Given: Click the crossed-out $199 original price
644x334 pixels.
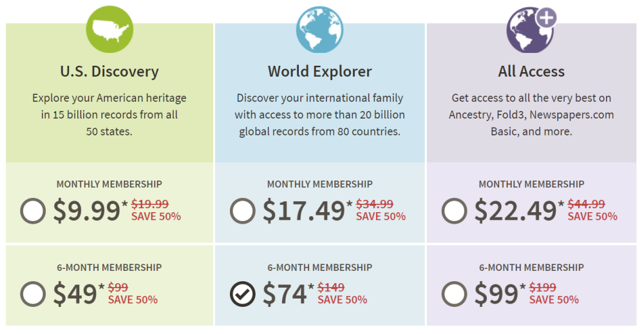Looking at the screenshot, I should coord(542,287).
